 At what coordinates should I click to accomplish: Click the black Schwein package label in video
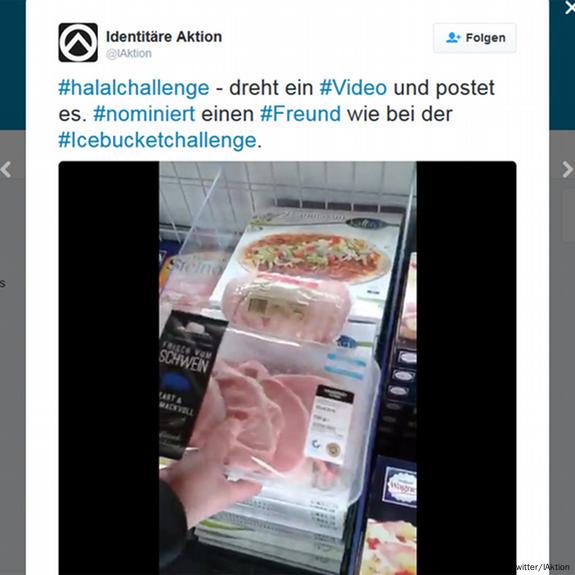[x=189, y=381]
